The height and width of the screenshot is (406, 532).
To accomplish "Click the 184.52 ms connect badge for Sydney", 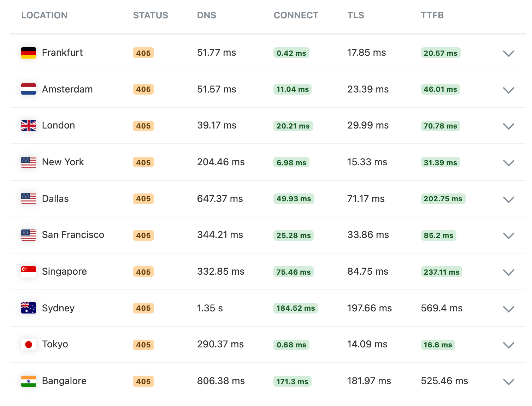I will (295, 308).
